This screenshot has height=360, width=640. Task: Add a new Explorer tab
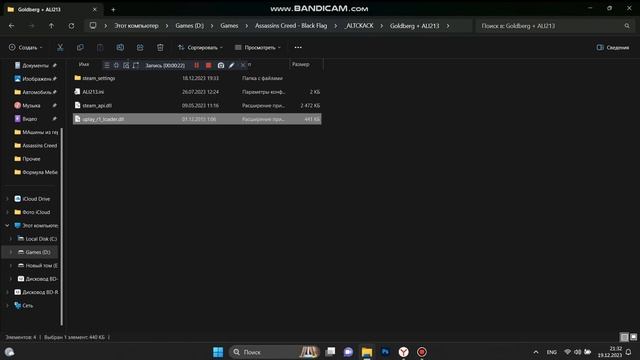coord(113,9)
